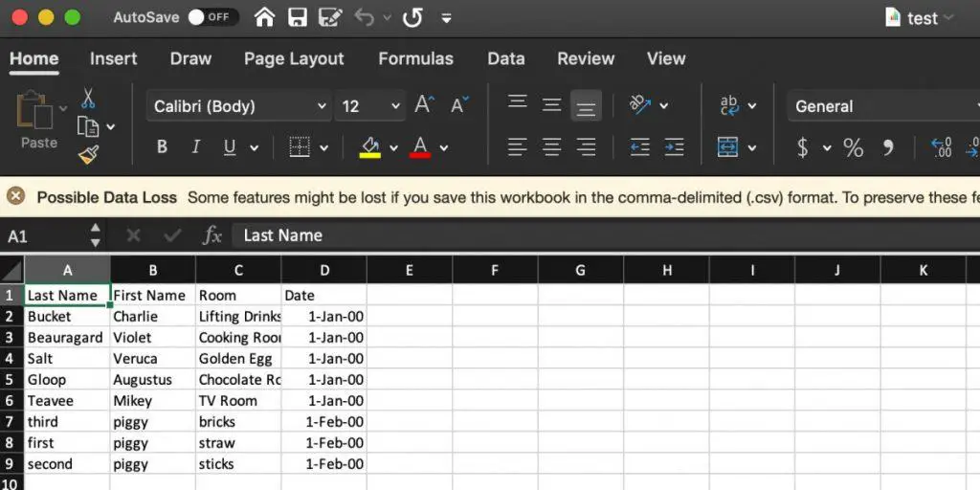Open font color picker dropdown arrow
Viewport: 980px width, 490px height.
coord(444,148)
